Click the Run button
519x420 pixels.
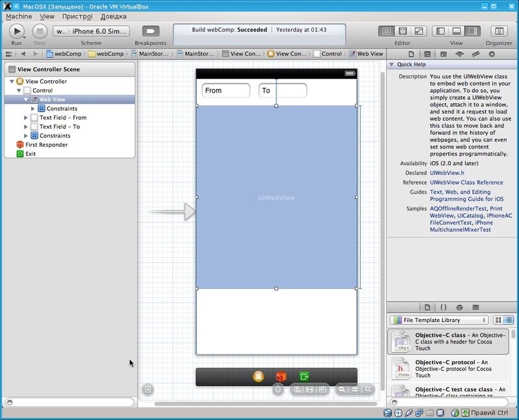point(16,31)
